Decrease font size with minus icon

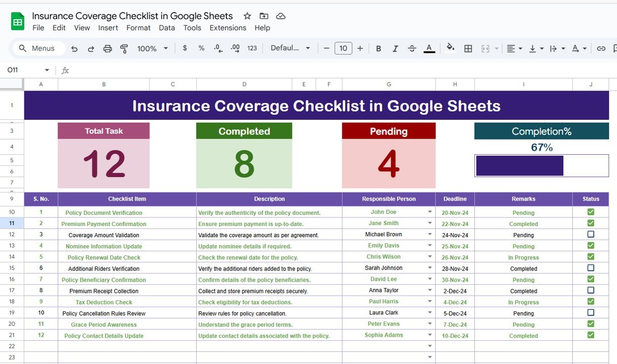326,49
